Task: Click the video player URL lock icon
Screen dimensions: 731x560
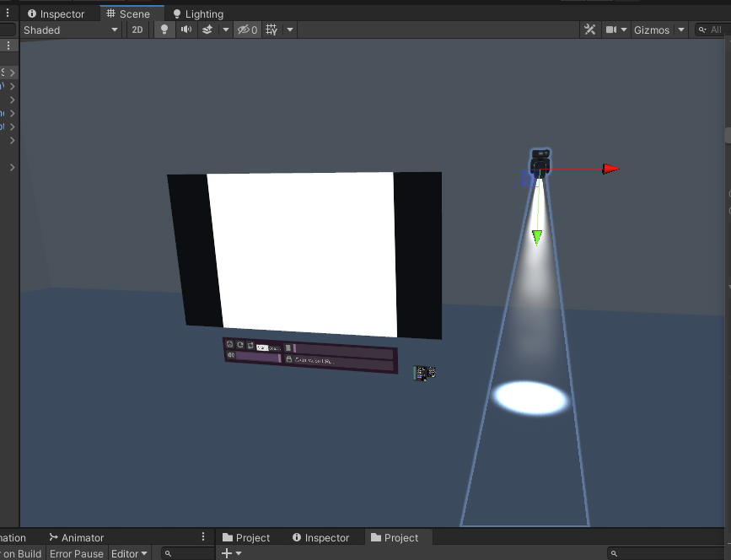Action: click(288, 359)
